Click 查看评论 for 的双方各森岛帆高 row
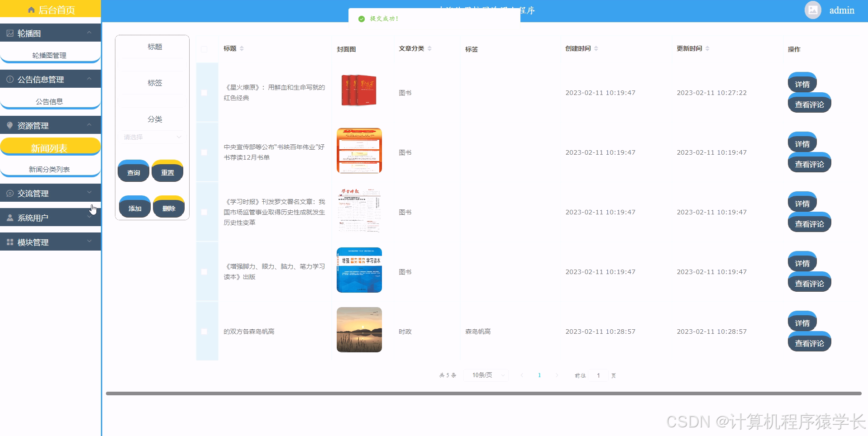The image size is (868, 436). (810, 342)
